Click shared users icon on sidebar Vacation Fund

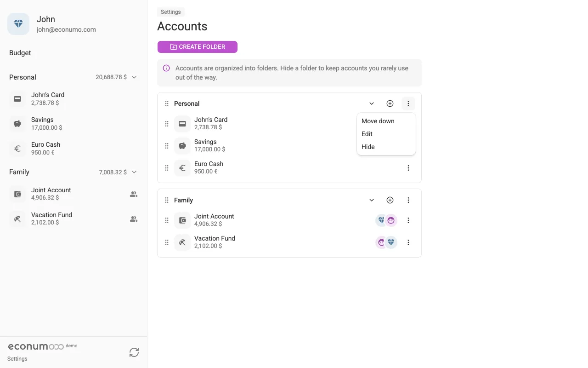coord(134,219)
